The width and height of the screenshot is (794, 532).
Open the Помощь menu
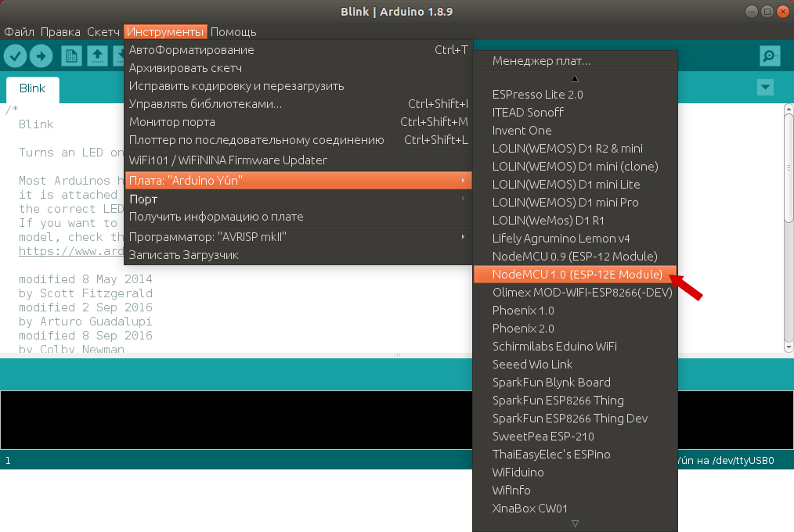point(233,32)
